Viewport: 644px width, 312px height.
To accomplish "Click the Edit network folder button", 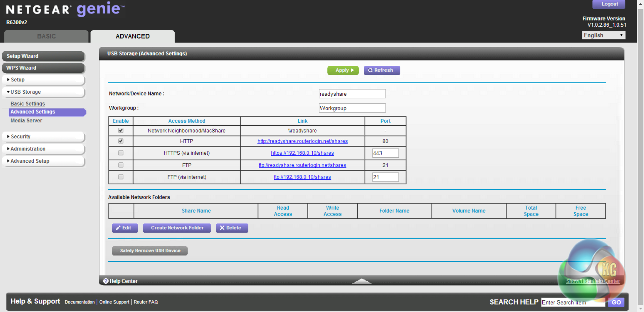I will click(x=125, y=228).
